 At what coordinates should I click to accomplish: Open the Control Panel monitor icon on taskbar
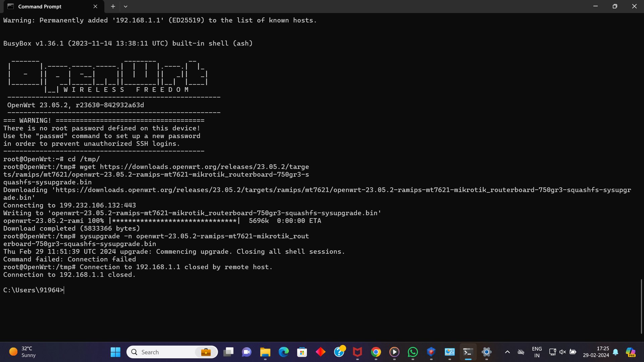pos(450,352)
